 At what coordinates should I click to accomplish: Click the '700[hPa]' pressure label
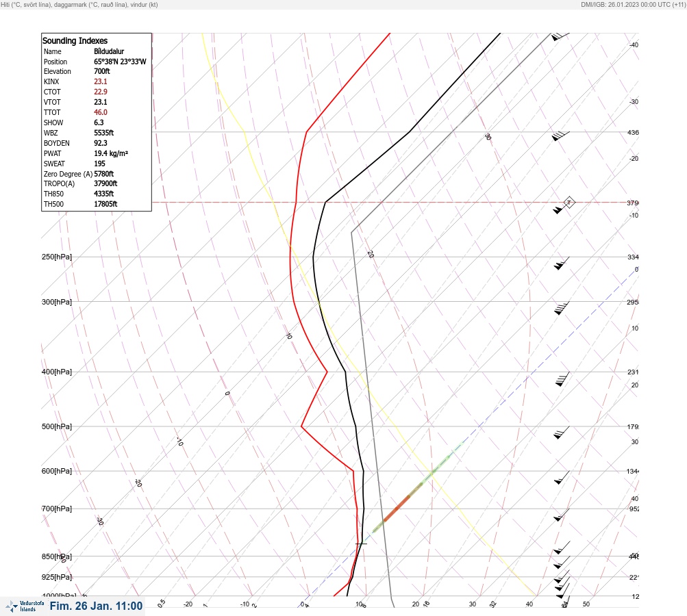point(57,509)
